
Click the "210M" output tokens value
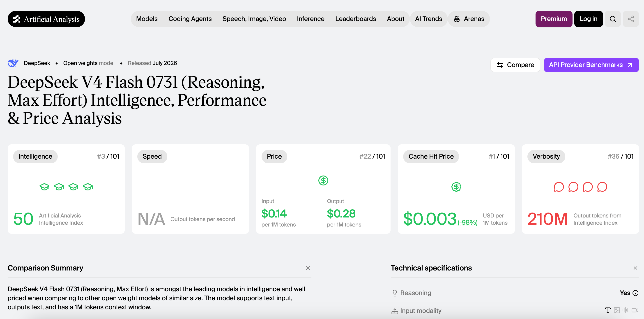[547, 219]
